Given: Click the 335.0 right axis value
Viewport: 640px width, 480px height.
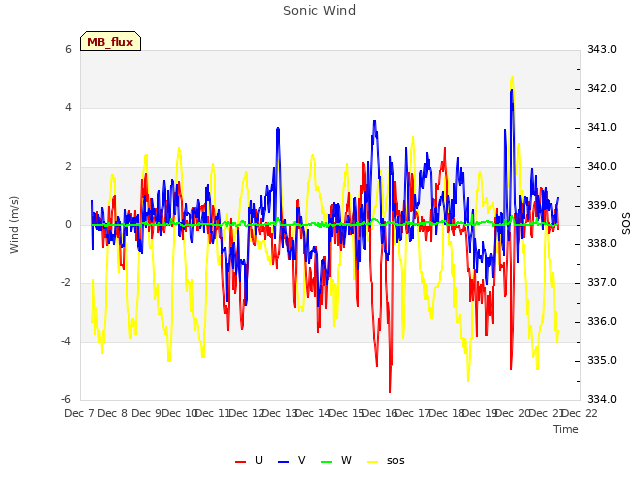Looking at the screenshot, I should [x=602, y=360].
